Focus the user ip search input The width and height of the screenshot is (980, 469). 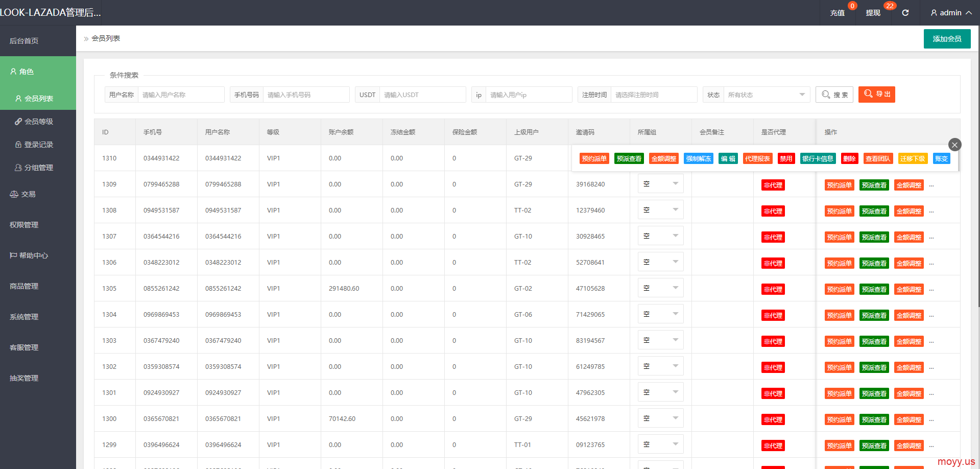[529, 95]
